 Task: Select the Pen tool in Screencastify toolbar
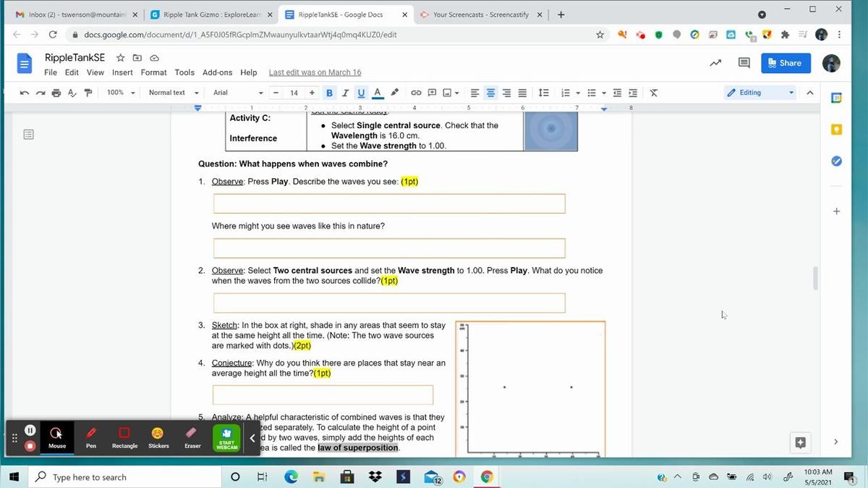point(91,437)
